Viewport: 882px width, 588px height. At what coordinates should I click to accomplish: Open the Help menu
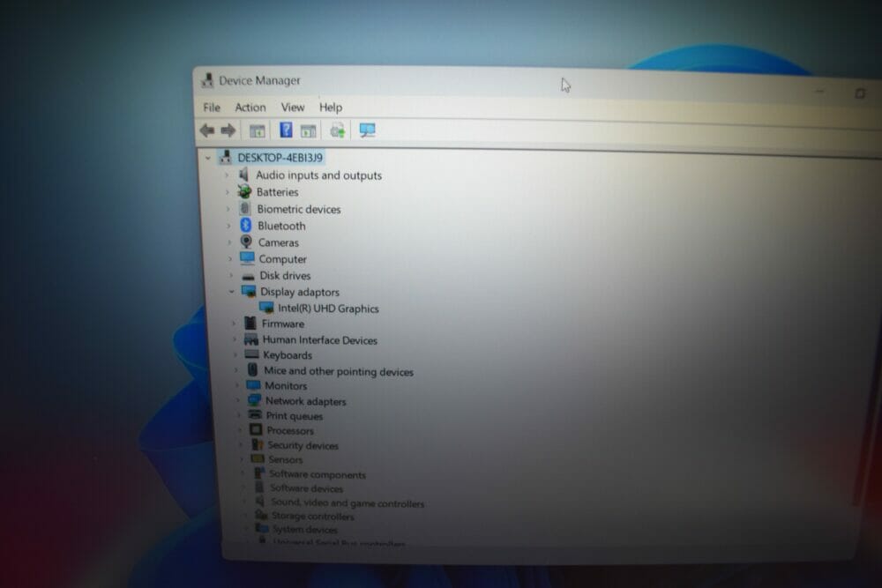[331, 108]
